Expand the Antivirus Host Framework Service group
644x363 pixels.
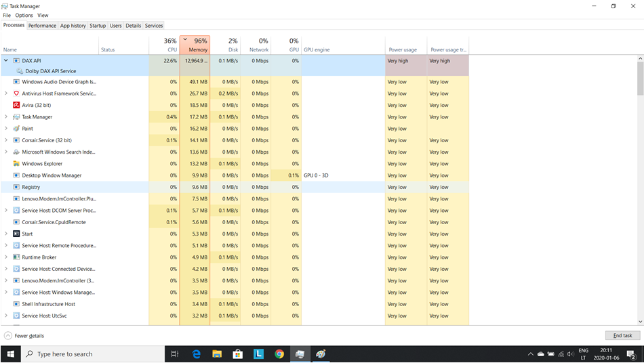tap(6, 93)
